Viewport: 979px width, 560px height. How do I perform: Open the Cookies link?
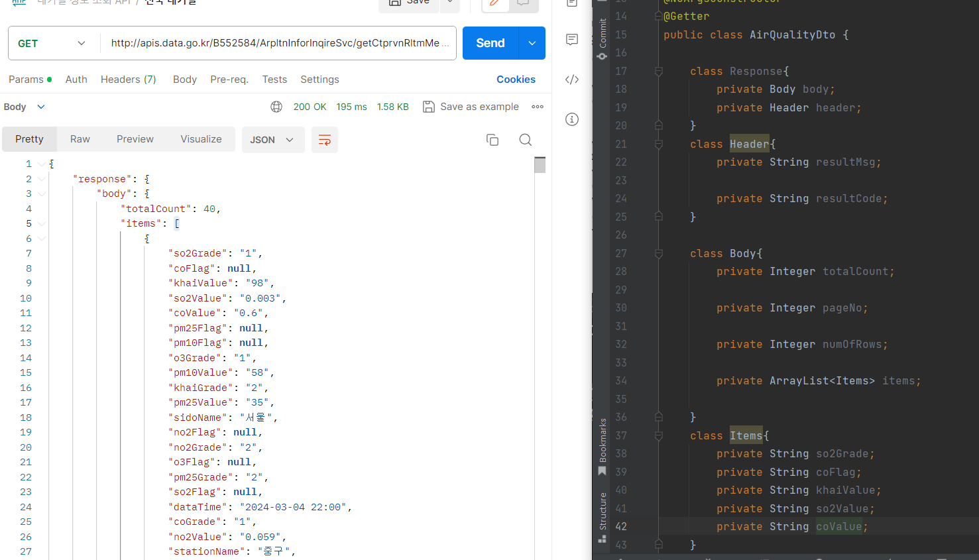point(516,80)
